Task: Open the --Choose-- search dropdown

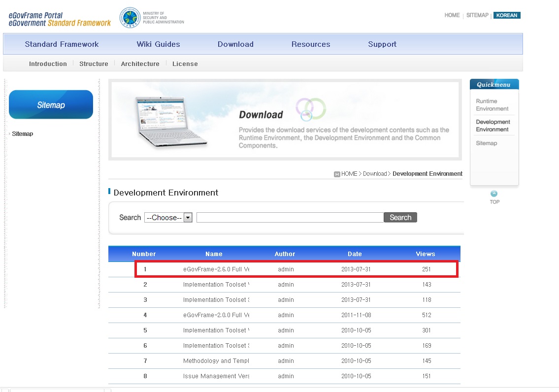Action: point(168,218)
